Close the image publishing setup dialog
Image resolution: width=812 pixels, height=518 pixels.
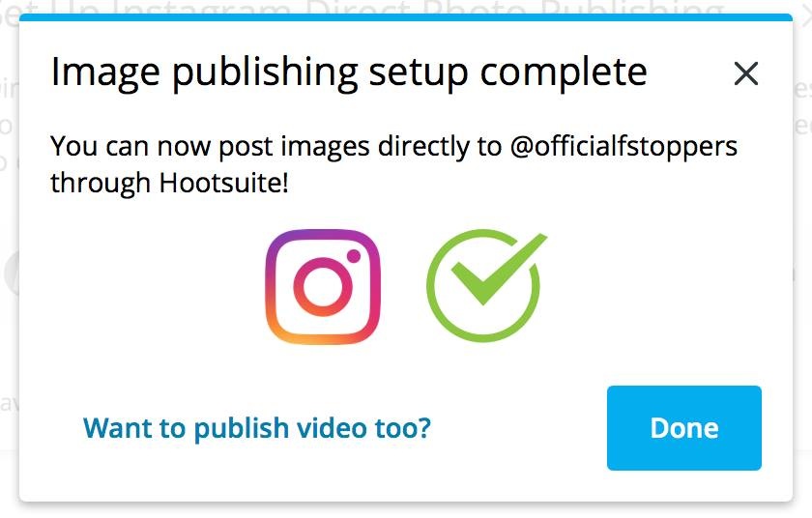click(746, 73)
